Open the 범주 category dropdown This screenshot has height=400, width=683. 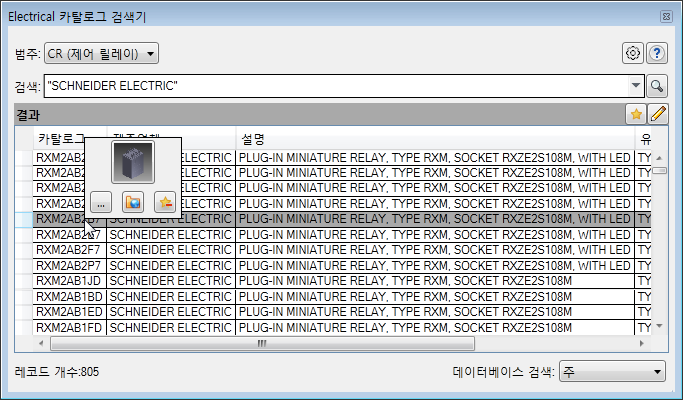[101, 54]
